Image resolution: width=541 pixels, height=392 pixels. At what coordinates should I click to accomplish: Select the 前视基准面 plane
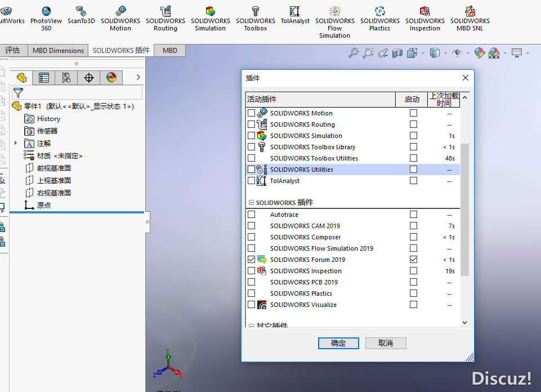tap(48, 168)
